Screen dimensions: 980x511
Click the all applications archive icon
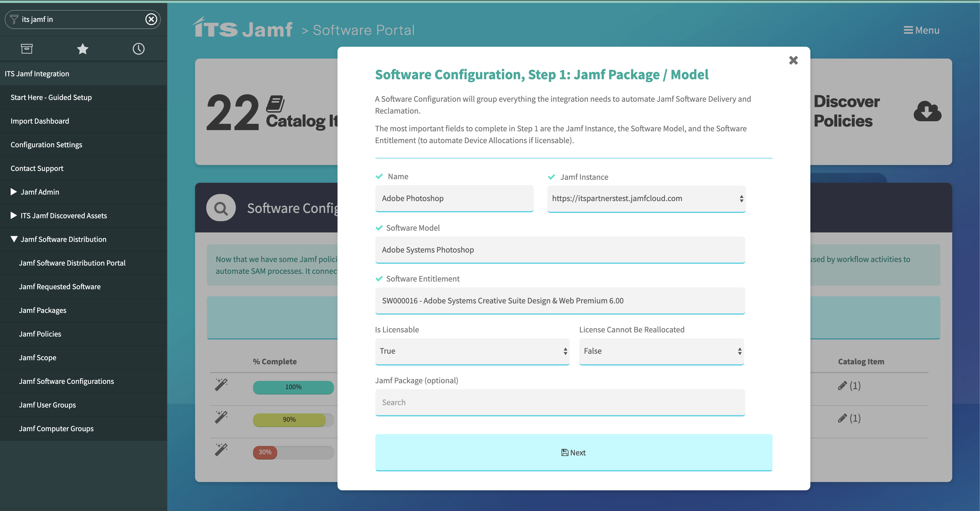click(27, 49)
